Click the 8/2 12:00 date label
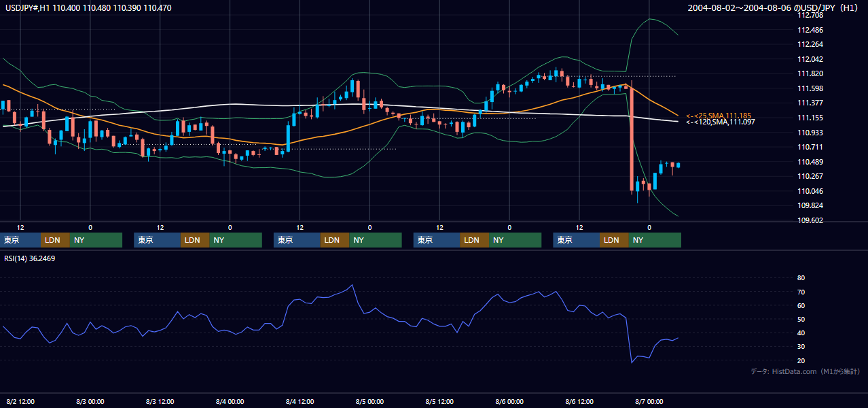 [x=20, y=402]
